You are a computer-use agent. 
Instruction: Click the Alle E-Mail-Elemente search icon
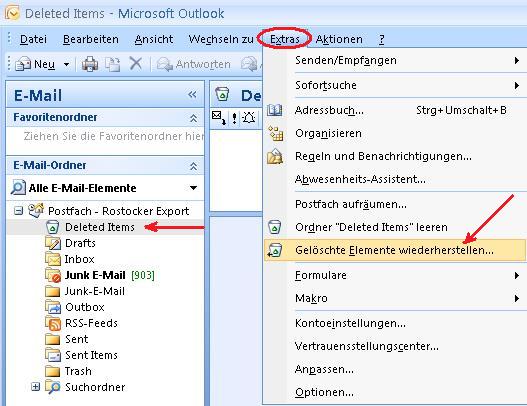tap(18, 187)
